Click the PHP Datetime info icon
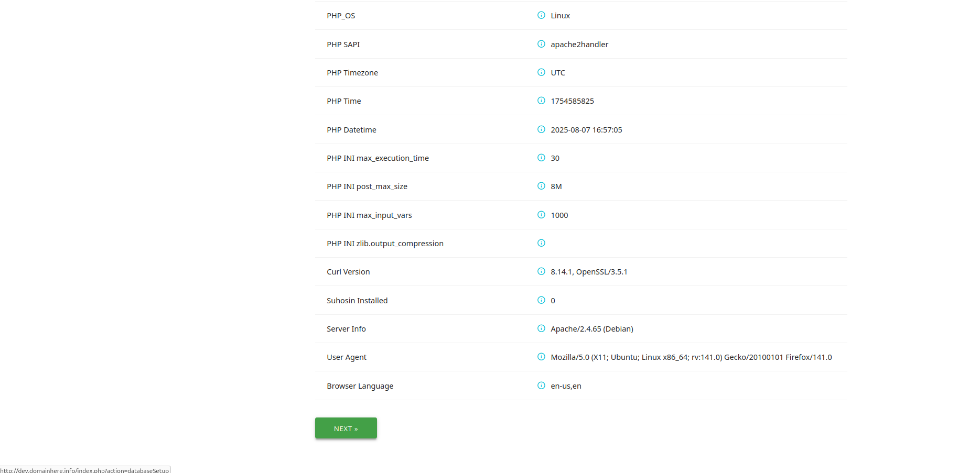980x473 pixels. tap(541, 129)
